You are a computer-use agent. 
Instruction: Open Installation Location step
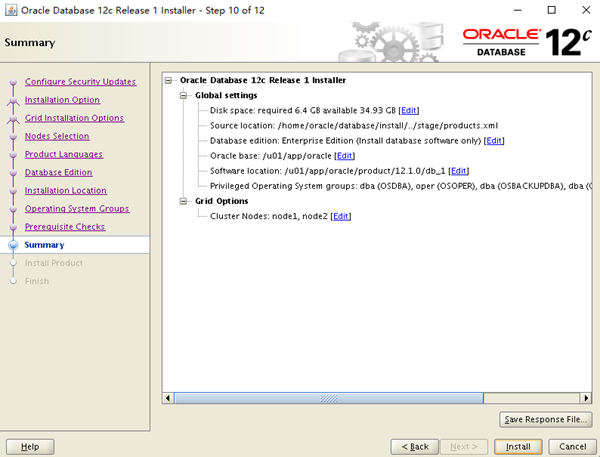(66, 190)
